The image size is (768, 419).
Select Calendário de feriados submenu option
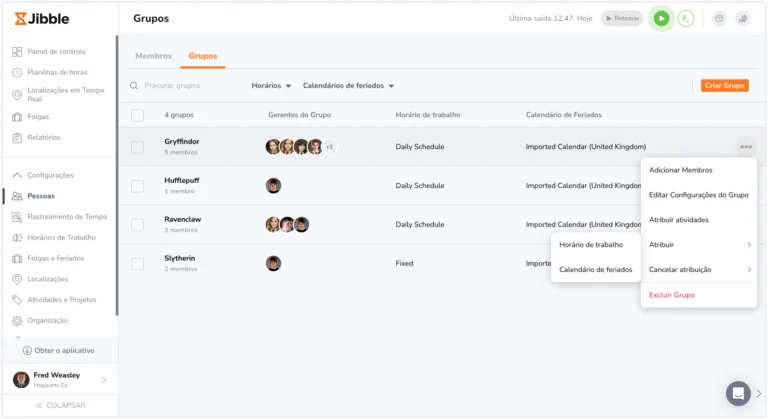pyautogui.click(x=596, y=270)
